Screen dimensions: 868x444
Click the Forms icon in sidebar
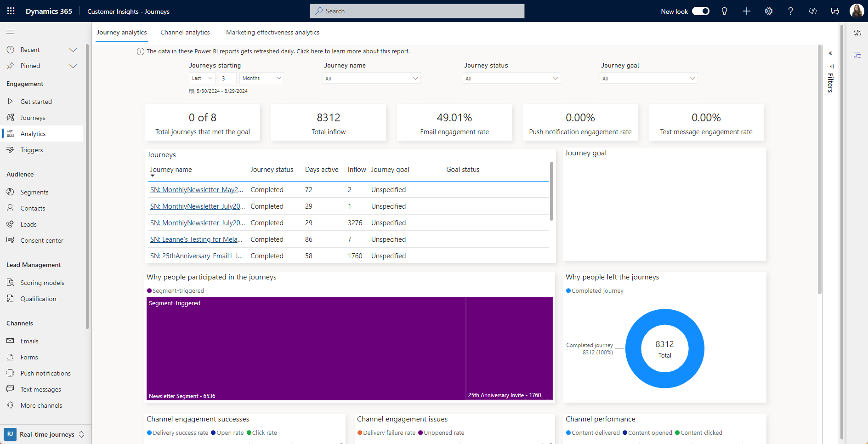10,357
